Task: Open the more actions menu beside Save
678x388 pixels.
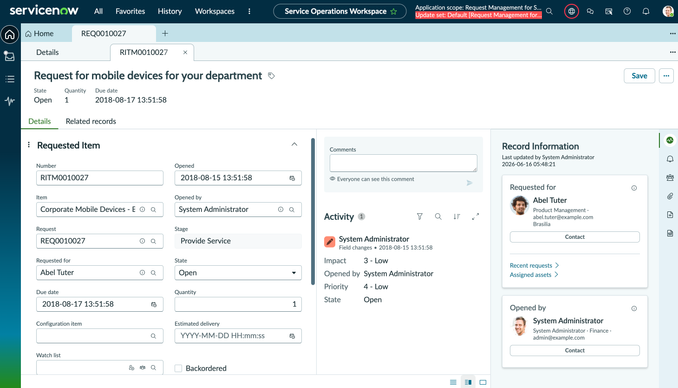Action: pyautogui.click(x=666, y=76)
